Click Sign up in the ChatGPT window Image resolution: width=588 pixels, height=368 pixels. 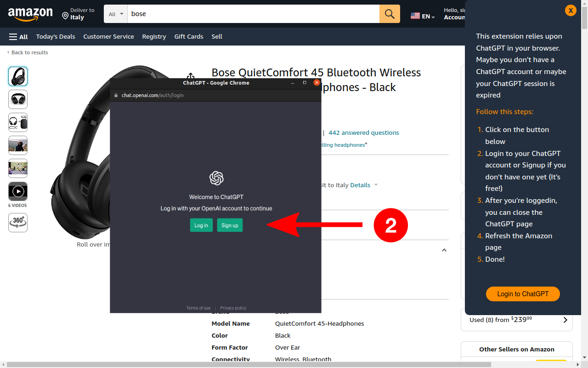(x=230, y=225)
